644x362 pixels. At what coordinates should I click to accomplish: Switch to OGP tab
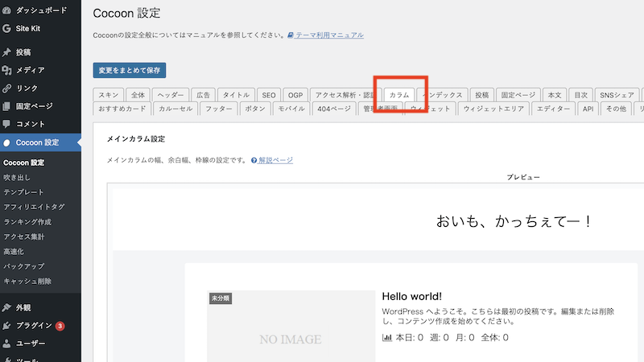(295, 95)
